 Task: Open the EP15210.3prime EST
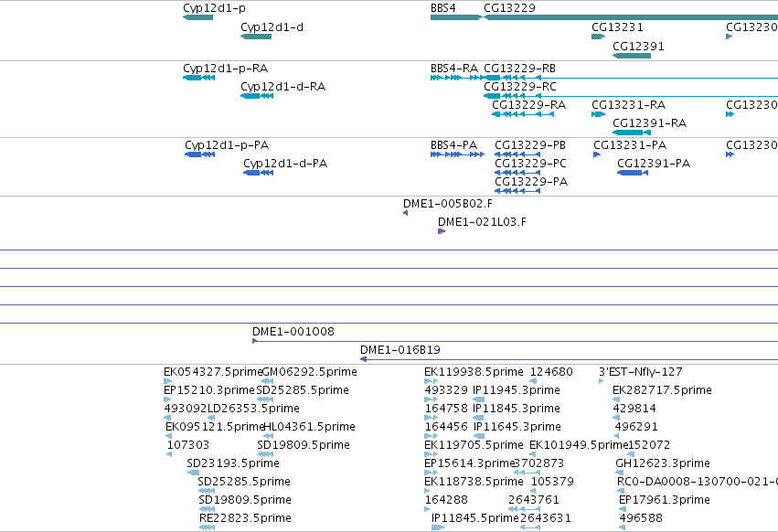pyautogui.click(x=167, y=399)
